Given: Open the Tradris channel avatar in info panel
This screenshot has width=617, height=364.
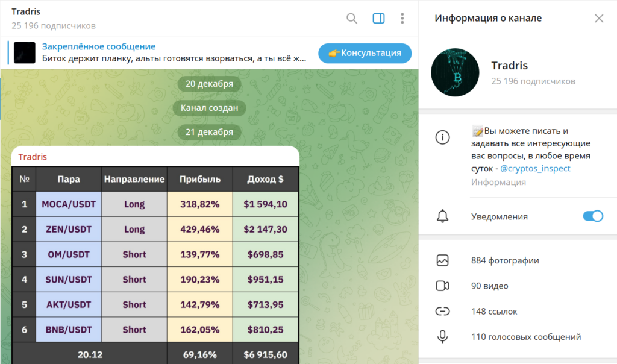Looking at the screenshot, I should [x=455, y=73].
